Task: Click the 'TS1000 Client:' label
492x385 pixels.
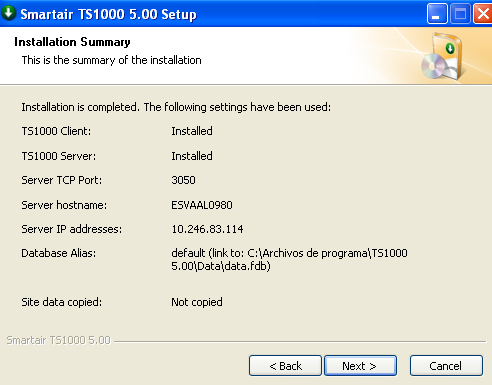Action: point(56,131)
